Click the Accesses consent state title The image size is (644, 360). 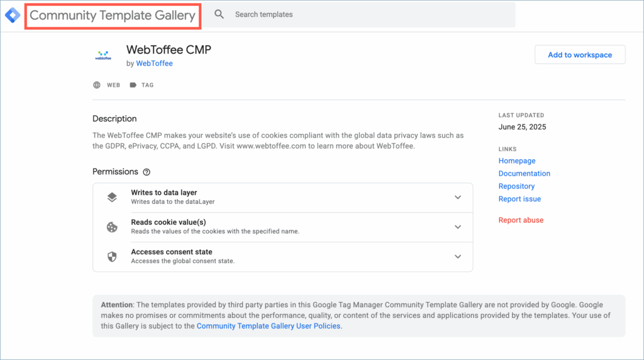pos(172,252)
